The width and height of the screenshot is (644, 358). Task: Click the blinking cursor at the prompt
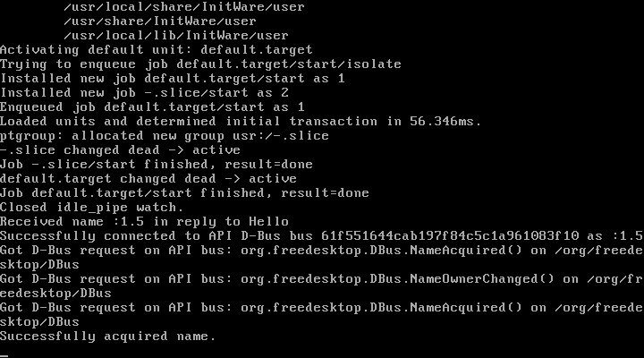click(x=4, y=356)
